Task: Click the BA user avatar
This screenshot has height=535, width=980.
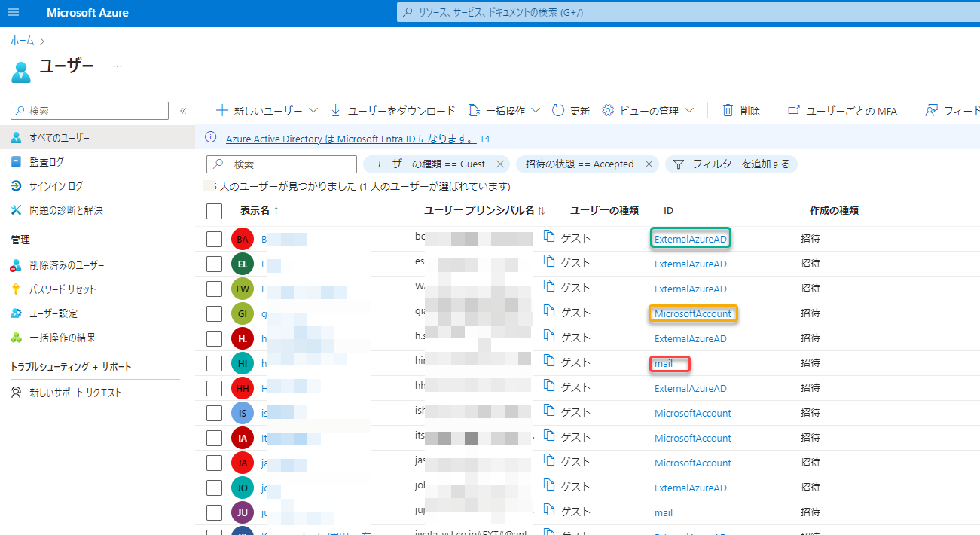Action: [243, 239]
